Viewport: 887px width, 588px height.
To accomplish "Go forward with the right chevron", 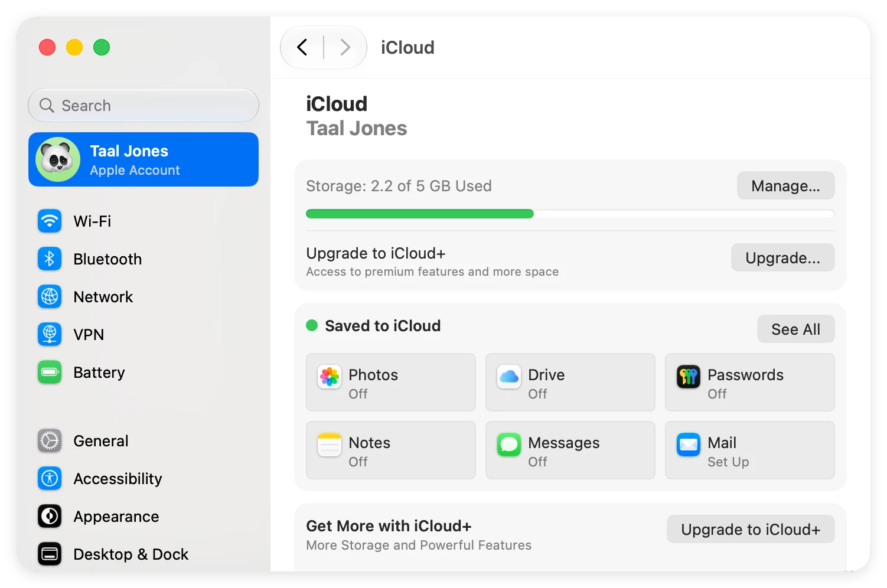I will [x=345, y=47].
